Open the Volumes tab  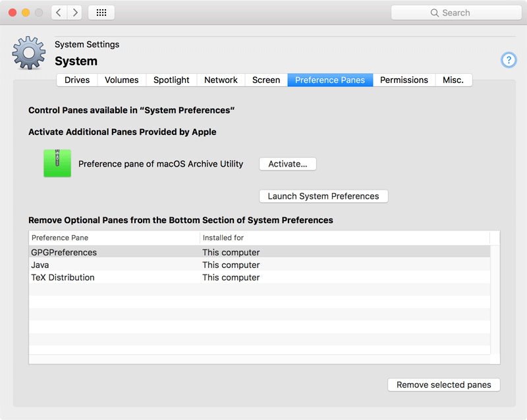pyautogui.click(x=122, y=80)
